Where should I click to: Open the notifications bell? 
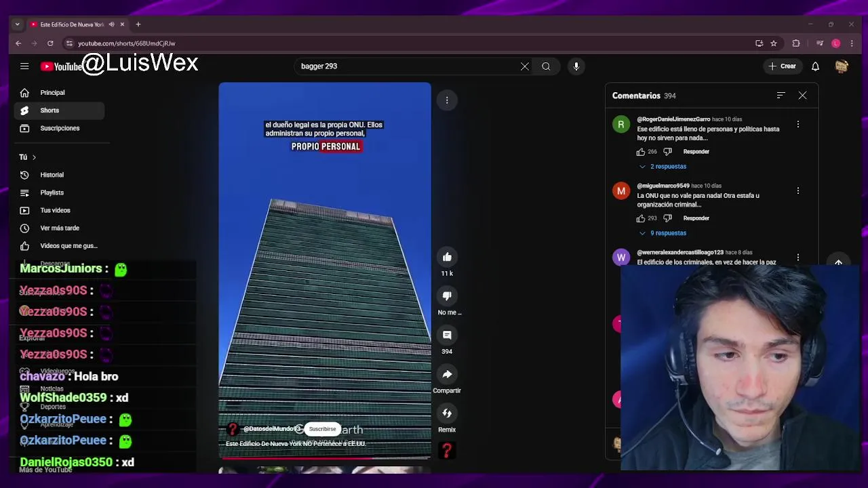[x=816, y=66]
